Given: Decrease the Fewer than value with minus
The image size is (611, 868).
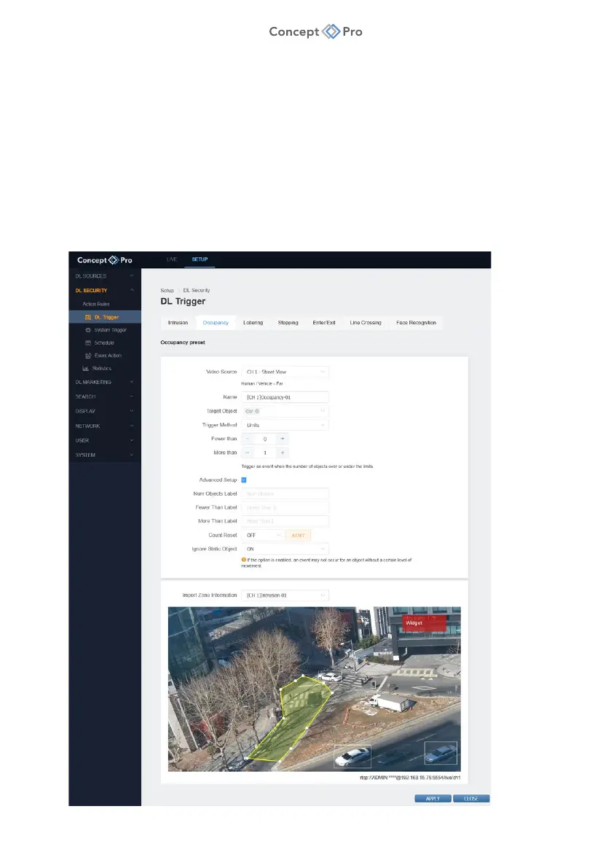Looking at the screenshot, I should pyautogui.click(x=247, y=439).
